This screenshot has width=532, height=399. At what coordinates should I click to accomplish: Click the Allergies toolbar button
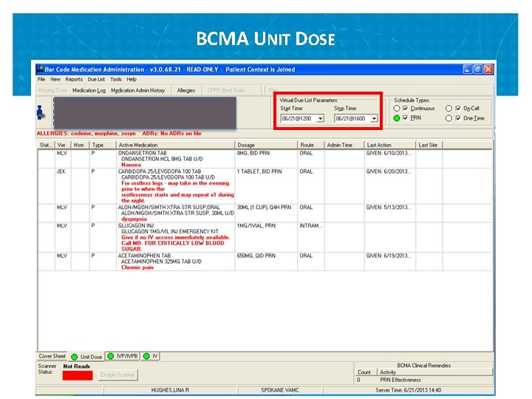coord(186,90)
